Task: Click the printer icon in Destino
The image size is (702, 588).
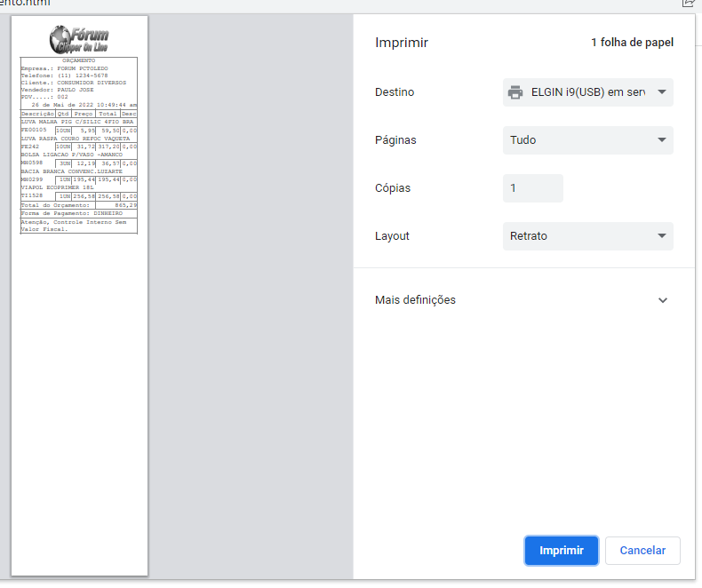Action: coord(515,92)
